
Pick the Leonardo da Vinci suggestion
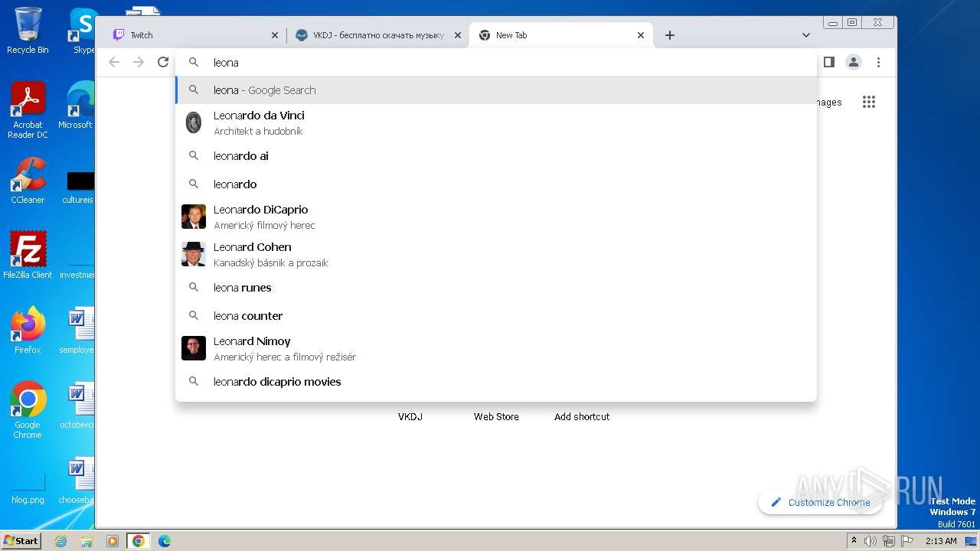pos(496,122)
